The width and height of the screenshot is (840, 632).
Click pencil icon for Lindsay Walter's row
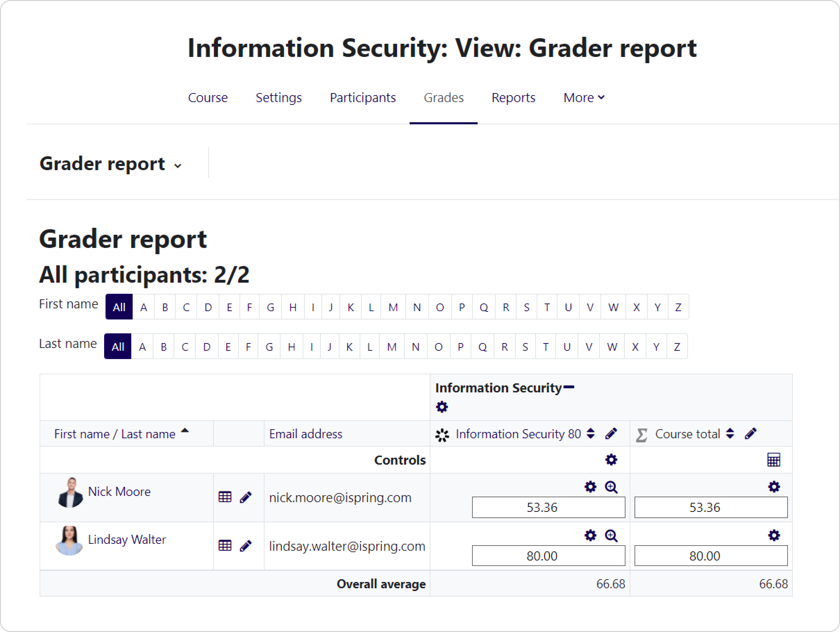tap(246, 546)
